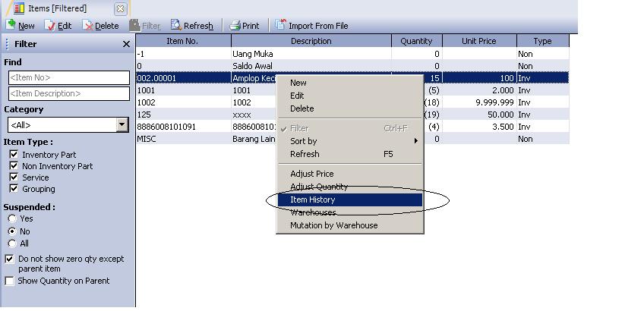
Task: Select Adjust Price in context menu
Action: coord(311,174)
